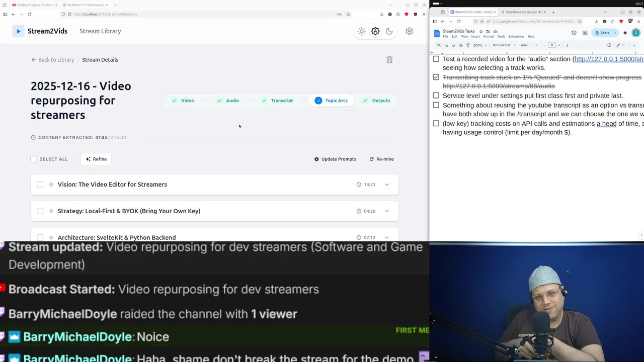The width and height of the screenshot is (644, 362).
Task: Open Gemini sparkle in Google Docs
Action: [625, 33]
